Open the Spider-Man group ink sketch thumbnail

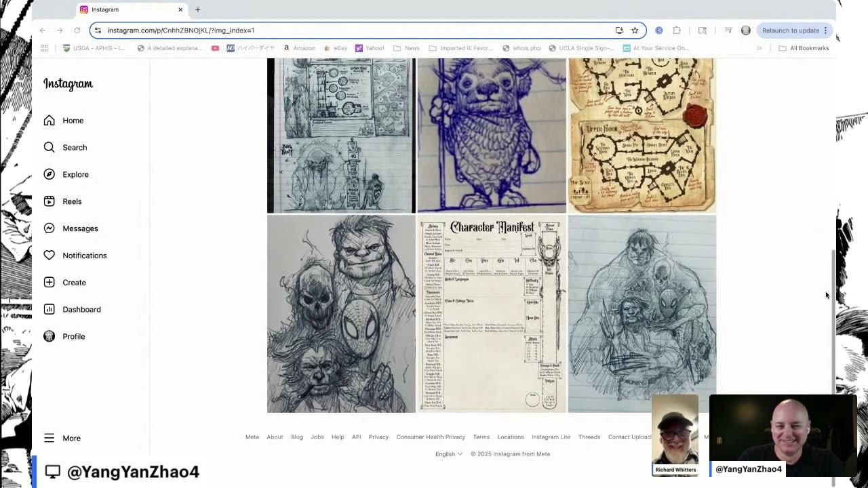(341, 314)
